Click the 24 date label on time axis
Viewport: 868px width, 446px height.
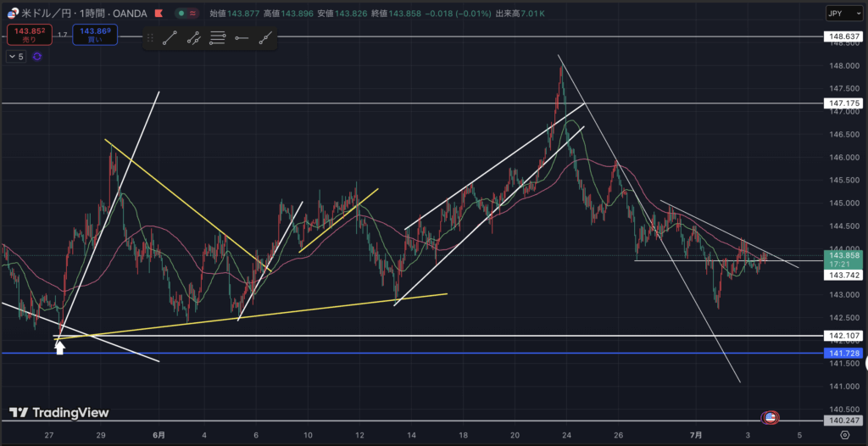coord(567,435)
